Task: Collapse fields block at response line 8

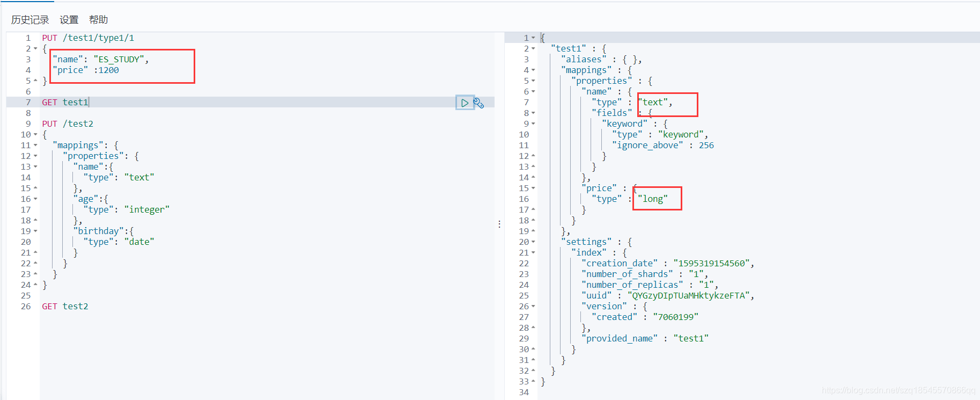Action: click(533, 113)
